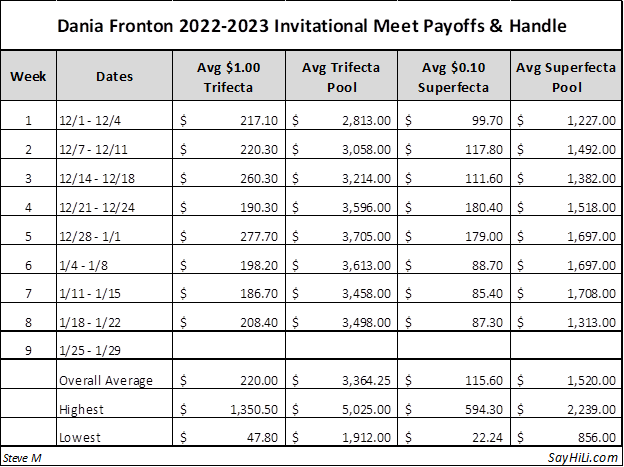Select the week 1 number cell
624x467 pixels.
click(28, 121)
